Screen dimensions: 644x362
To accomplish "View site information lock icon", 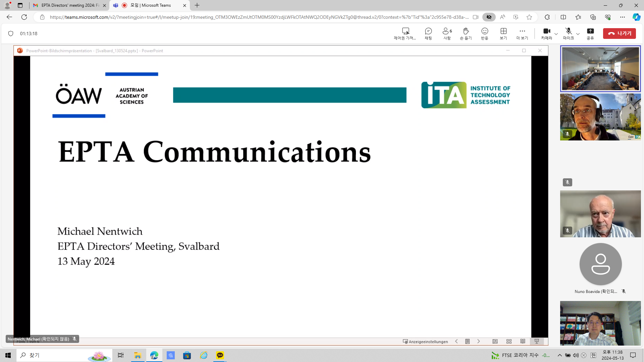I will (42, 17).
